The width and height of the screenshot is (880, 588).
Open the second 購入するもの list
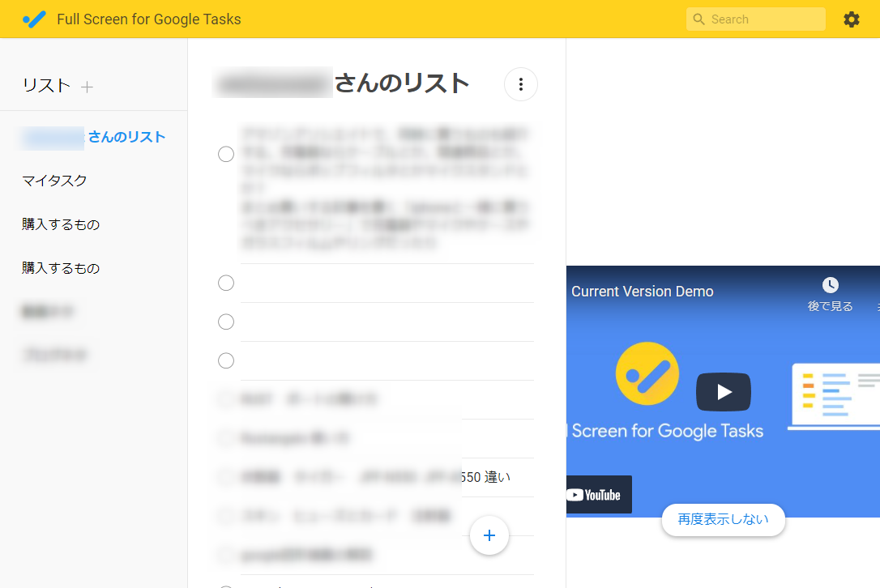pyautogui.click(x=61, y=268)
